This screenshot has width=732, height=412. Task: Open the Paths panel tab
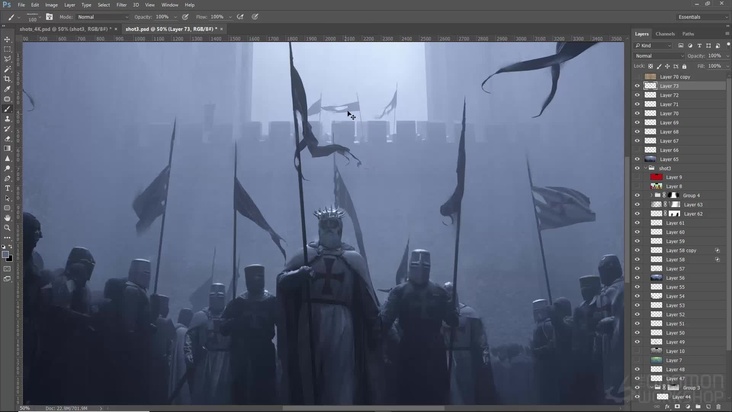pyautogui.click(x=688, y=34)
